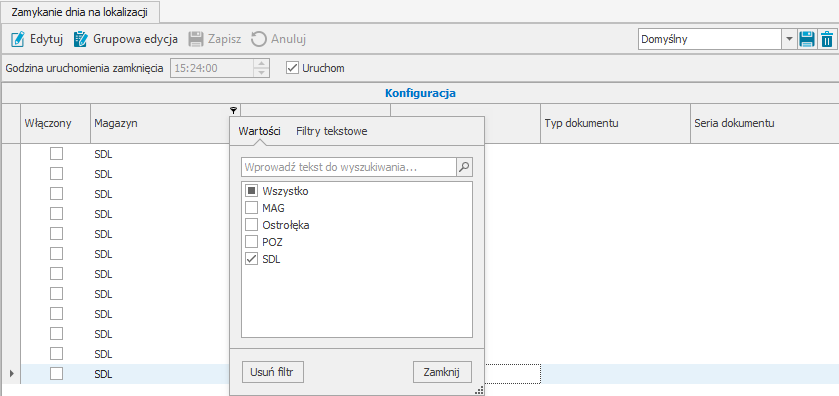Image resolution: width=839 pixels, height=396 pixels.
Task: Switch to the Wartości tab
Action: point(260,131)
